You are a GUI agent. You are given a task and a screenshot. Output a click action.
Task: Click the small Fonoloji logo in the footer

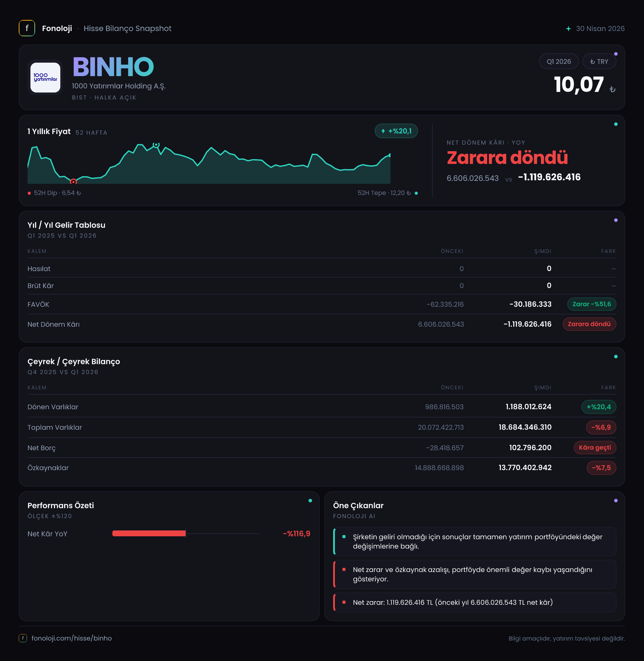click(23, 638)
